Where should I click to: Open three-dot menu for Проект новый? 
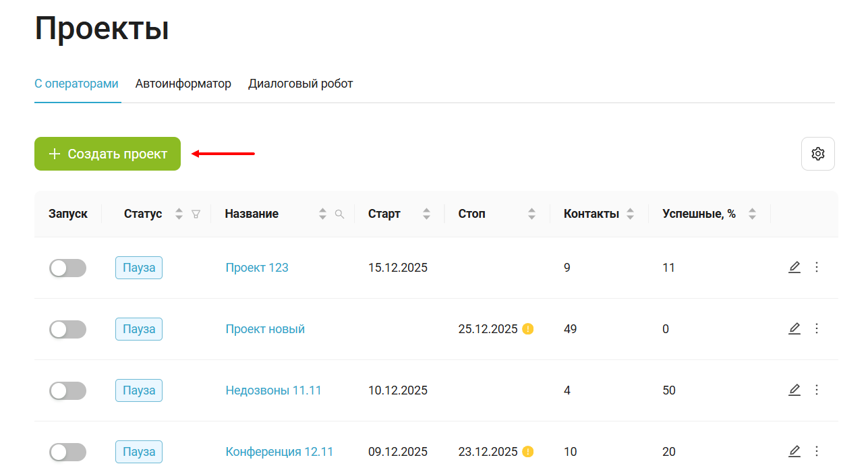click(817, 328)
